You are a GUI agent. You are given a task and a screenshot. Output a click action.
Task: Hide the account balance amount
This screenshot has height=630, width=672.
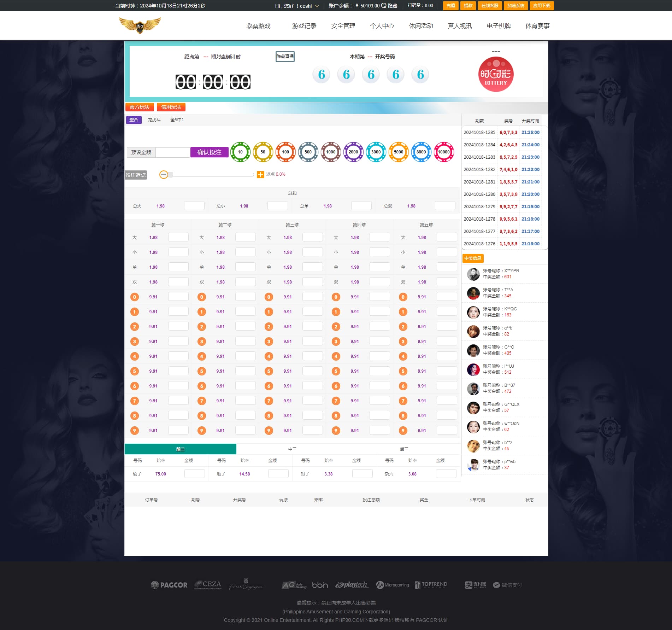[x=393, y=6]
